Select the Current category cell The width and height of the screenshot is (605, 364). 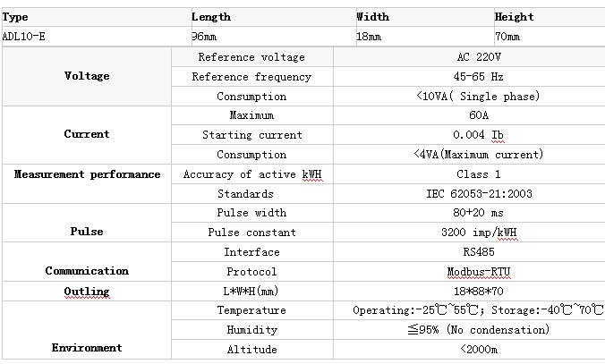(87, 134)
